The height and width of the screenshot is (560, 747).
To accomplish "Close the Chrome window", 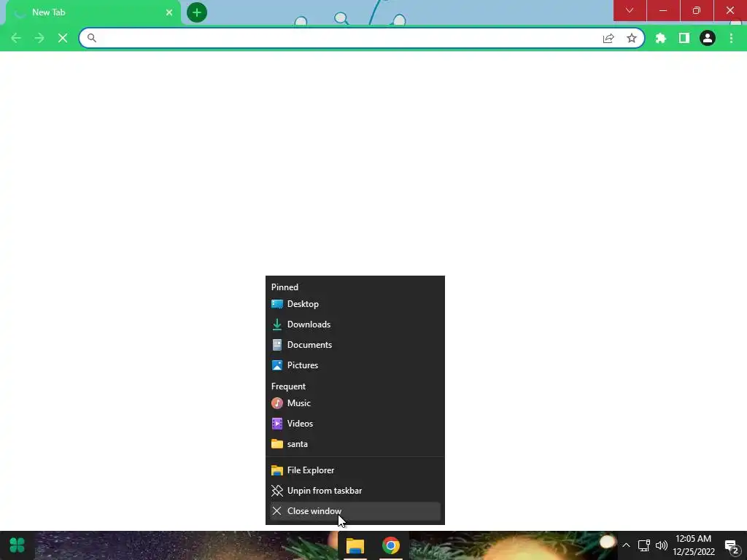I will tap(730, 10).
